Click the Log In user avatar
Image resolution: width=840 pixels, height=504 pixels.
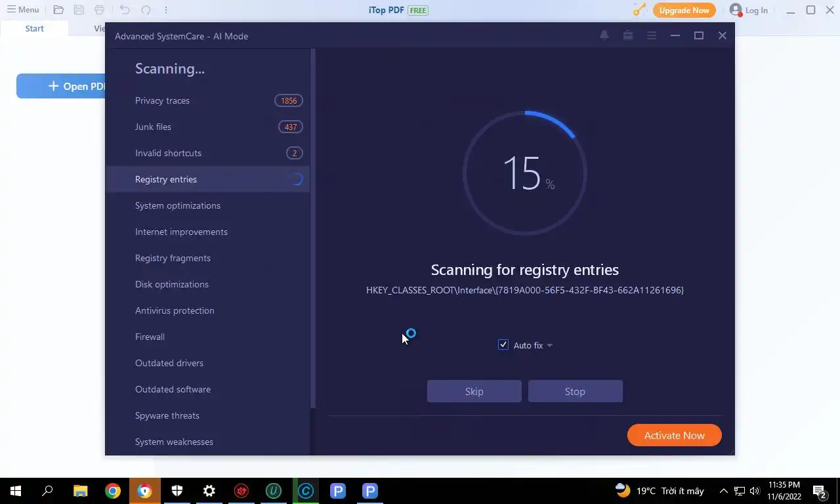(x=736, y=10)
